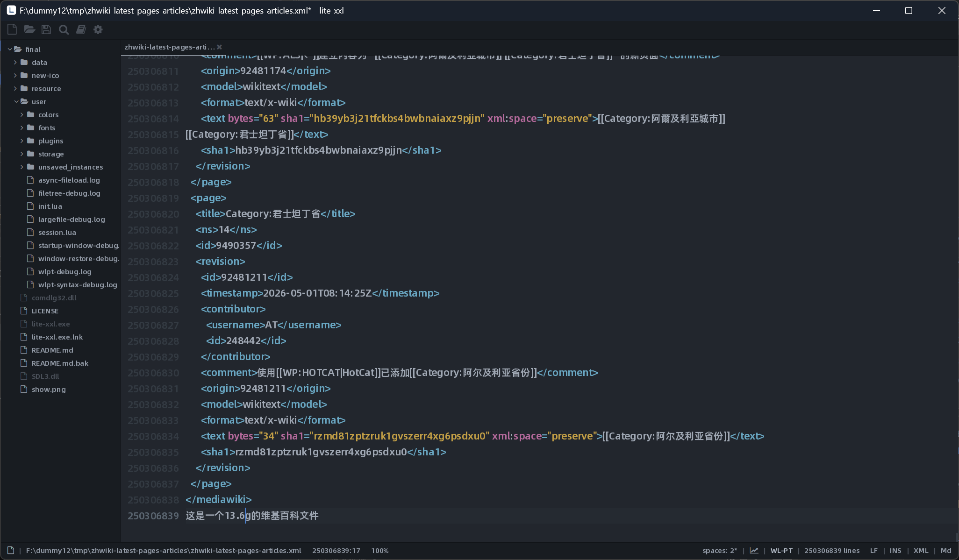Expand the data folder
This screenshot has width=959, height=560.
pos(15,62)
